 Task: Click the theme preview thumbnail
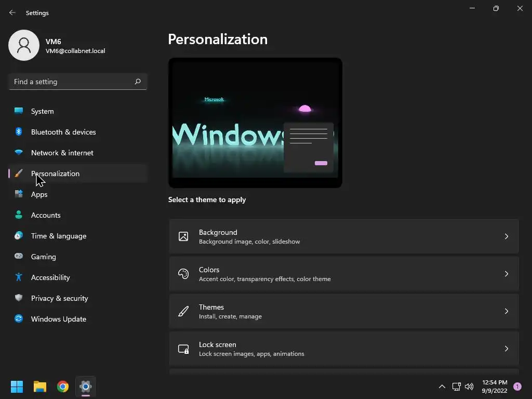coord(255,123)
